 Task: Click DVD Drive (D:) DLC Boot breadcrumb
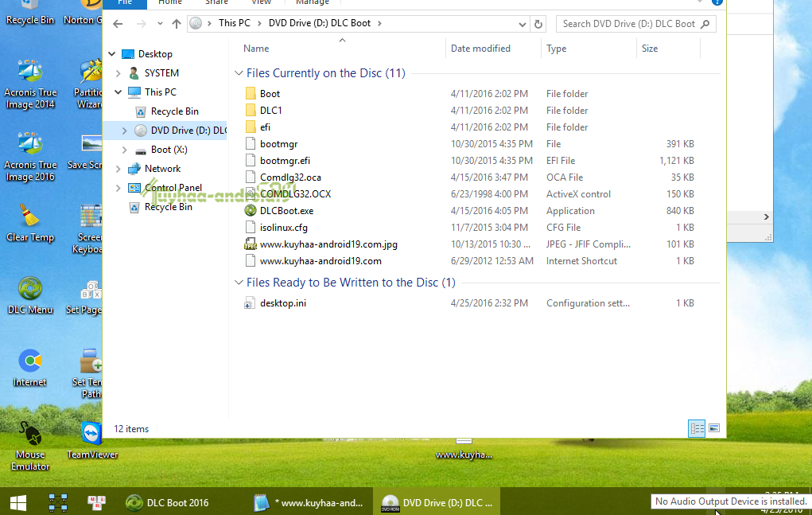click(x=320, y=23)
